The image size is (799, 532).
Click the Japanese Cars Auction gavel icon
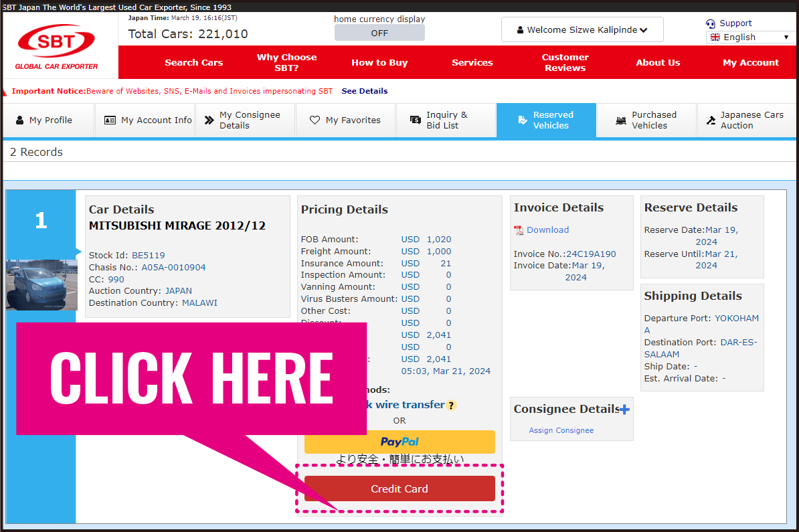coord(711,120)
